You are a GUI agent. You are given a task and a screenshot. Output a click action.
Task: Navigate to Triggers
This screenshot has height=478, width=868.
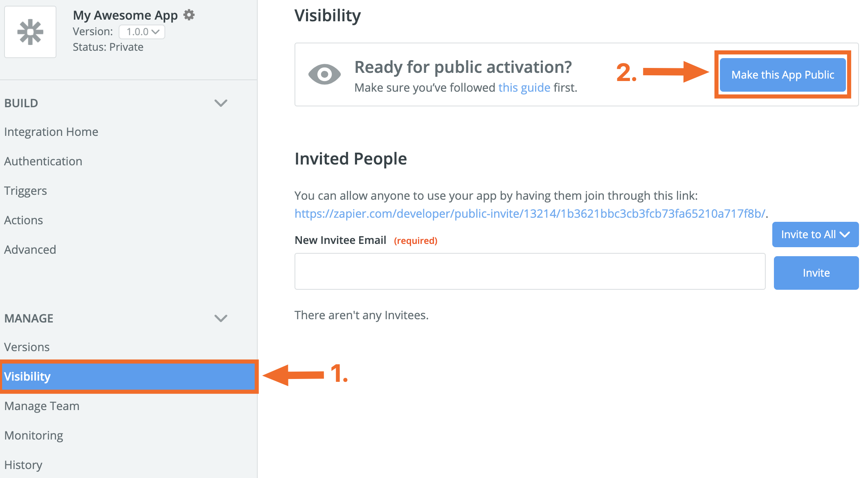tap(25, 191)
